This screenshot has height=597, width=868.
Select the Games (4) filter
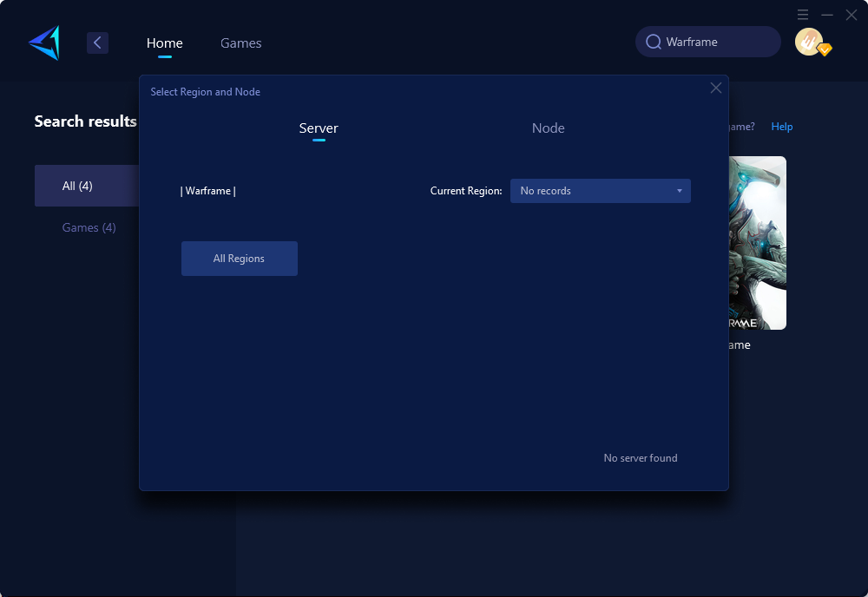tap(89, 227)
